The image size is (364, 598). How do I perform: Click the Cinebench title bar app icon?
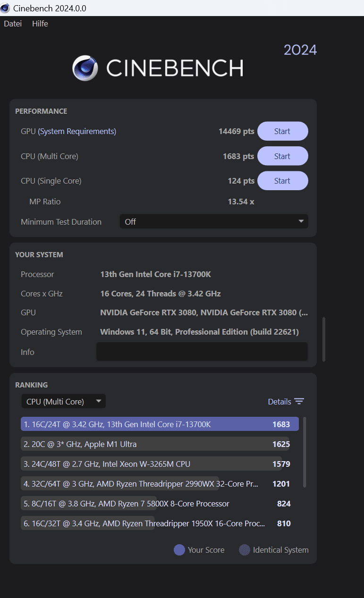(5, 8)
